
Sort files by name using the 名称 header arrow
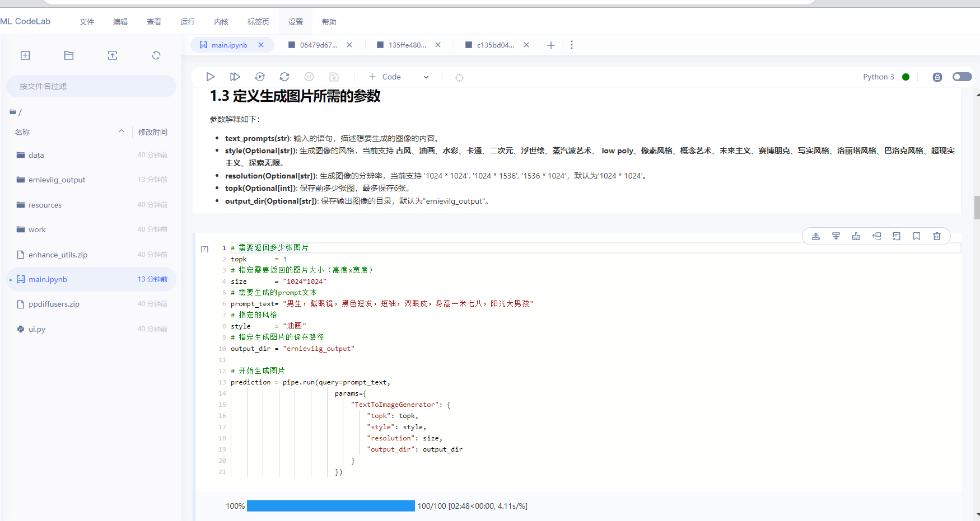click(x=122, y=132)
